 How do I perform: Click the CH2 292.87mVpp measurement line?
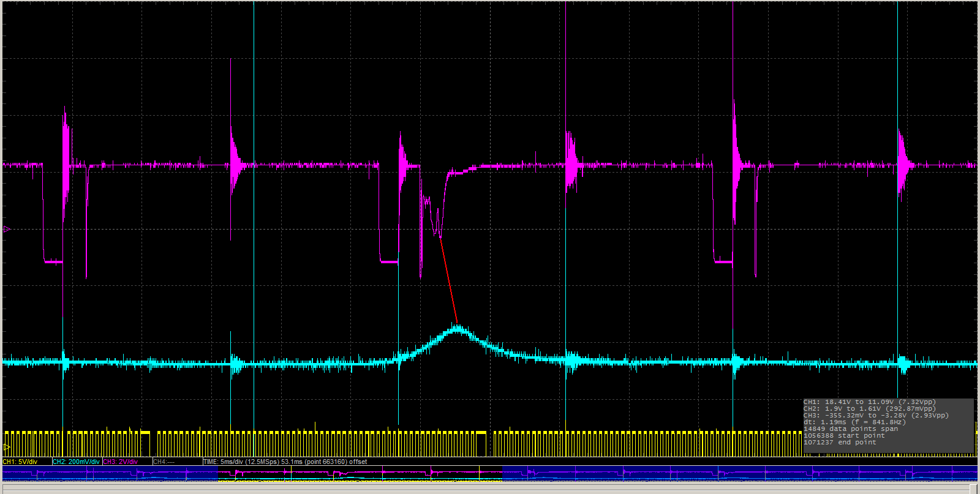coord(870,409)
